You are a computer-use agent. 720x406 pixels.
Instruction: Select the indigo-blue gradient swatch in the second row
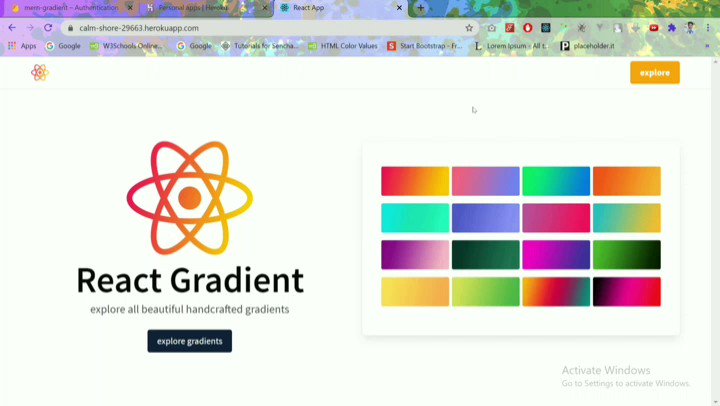(x=486, y=218)
